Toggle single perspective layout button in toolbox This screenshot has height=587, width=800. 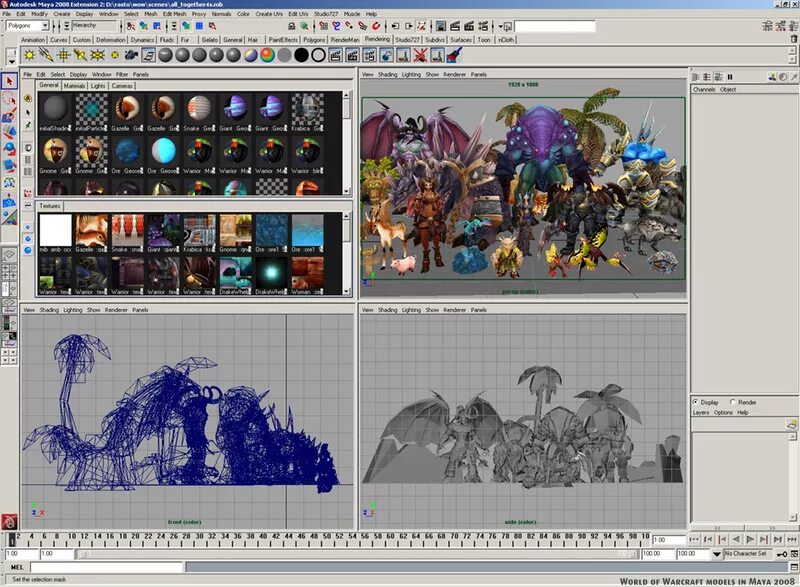coord(9,254)
